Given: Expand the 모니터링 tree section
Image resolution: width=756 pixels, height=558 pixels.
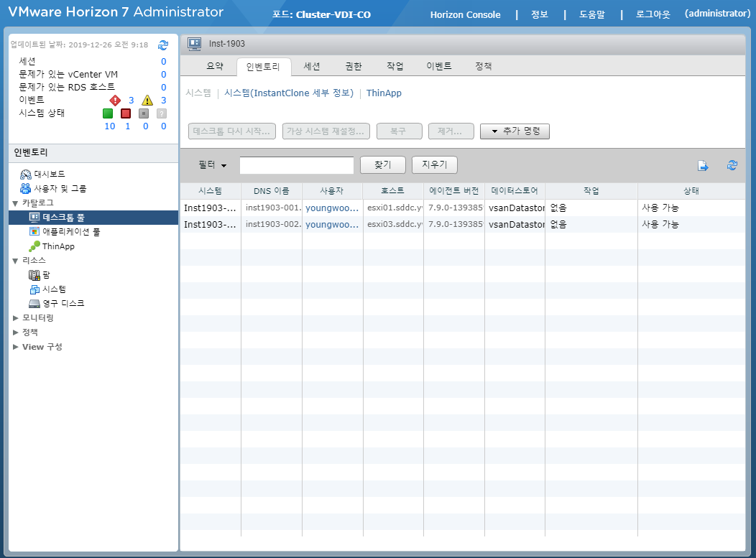Looking at the screenshot, I should (x=15, y=318).
